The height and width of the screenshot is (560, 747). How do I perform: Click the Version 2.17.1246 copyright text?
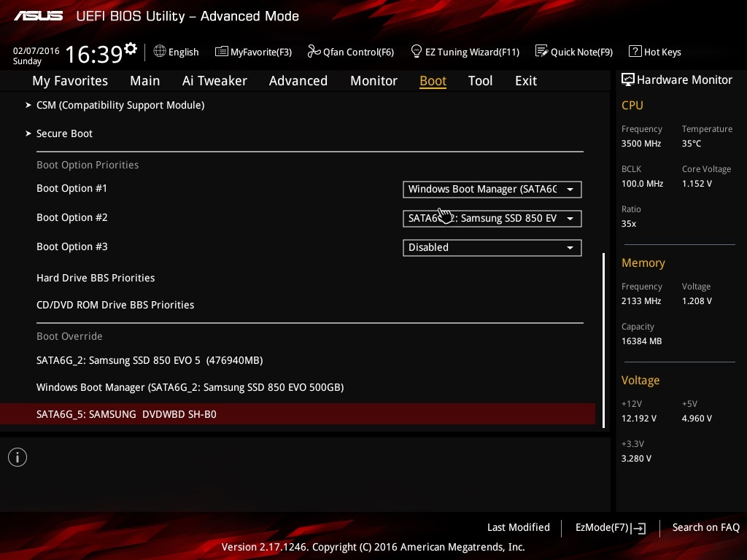[373, 547]
